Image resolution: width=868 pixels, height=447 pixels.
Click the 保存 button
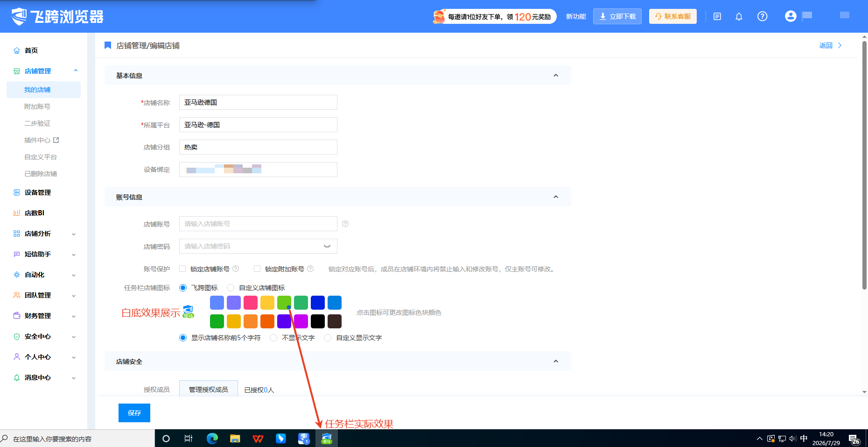tap(134, 413)
